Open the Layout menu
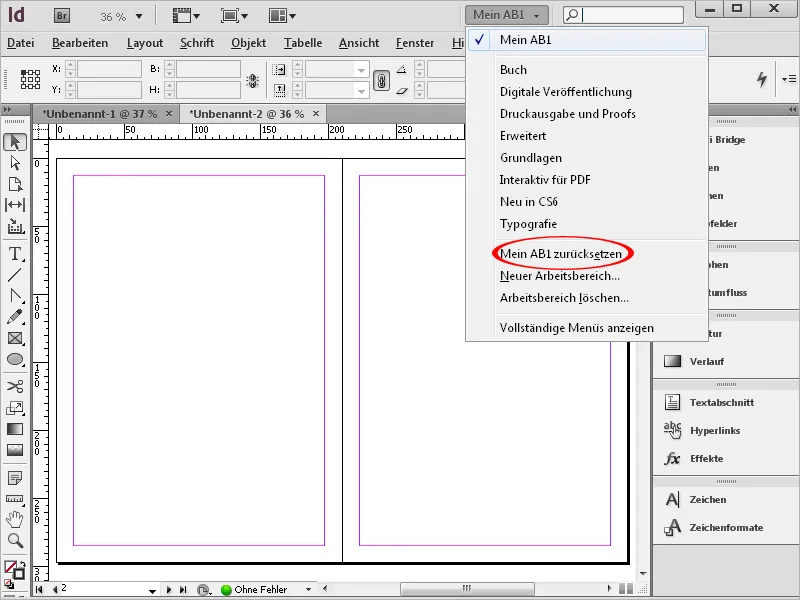 coord(145,43)
